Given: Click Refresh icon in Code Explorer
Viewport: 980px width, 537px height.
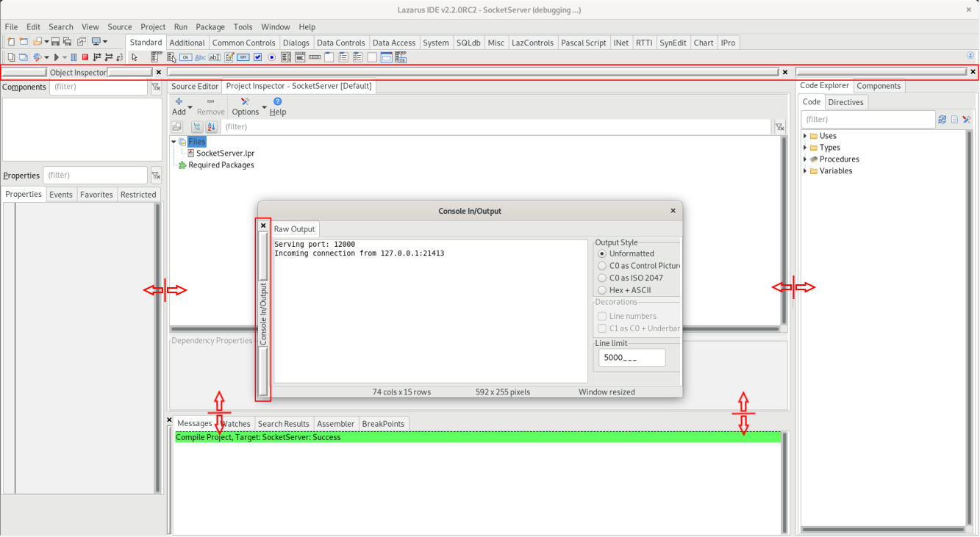Looking at the screenshot, I should click(x=942, y=119).
